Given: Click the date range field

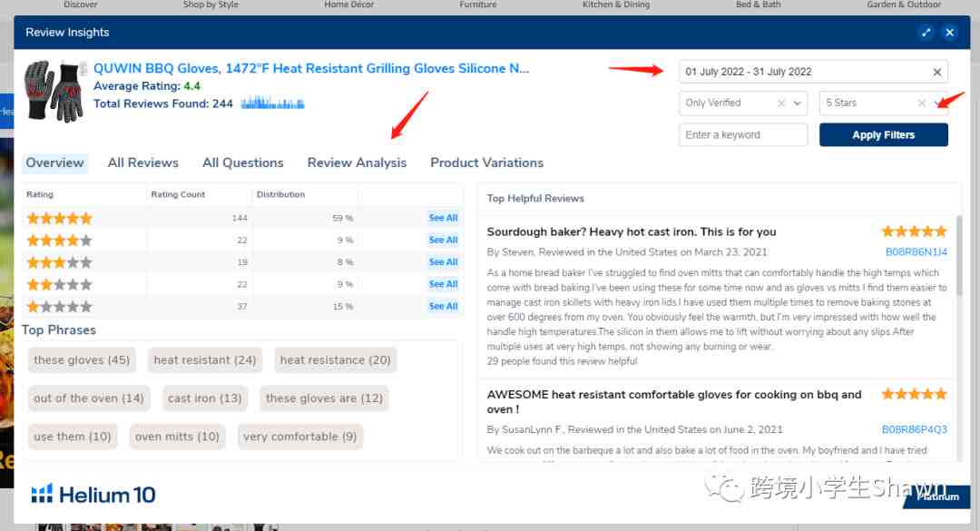Looking at the screenshot, I should (x=813, y=72).
